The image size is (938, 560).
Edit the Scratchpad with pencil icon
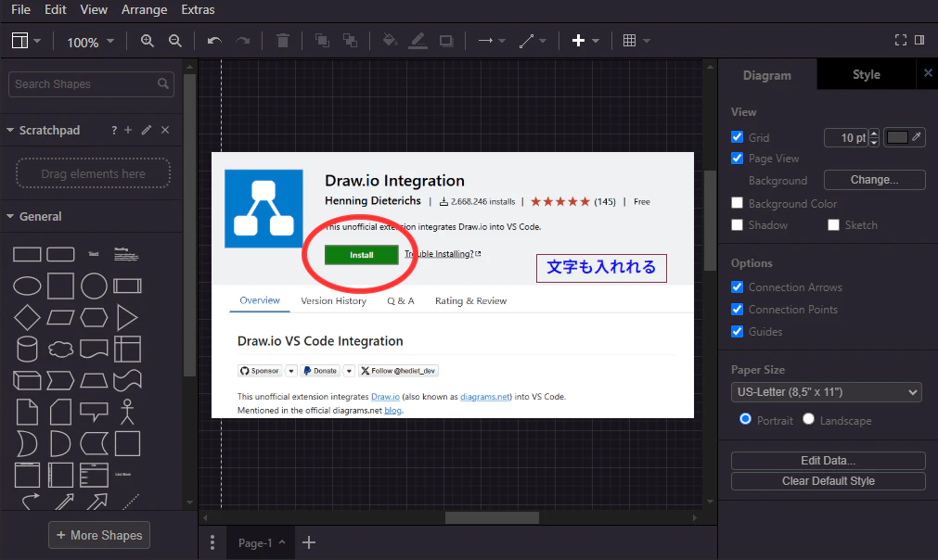point(147,130)
